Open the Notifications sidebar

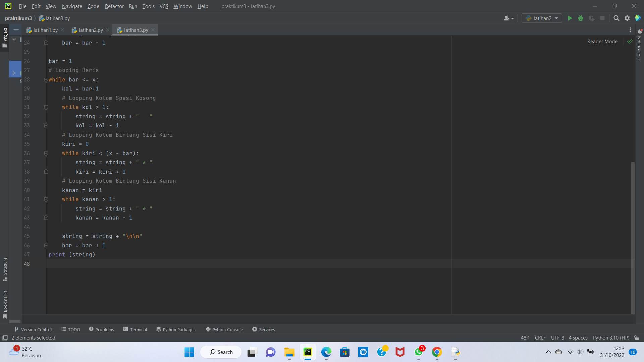[639, 49]
